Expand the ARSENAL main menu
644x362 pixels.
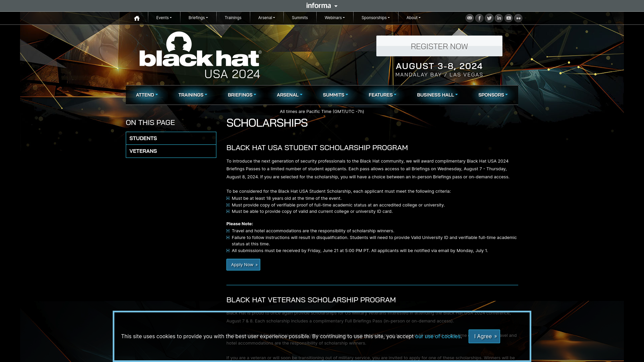point(289,95)
